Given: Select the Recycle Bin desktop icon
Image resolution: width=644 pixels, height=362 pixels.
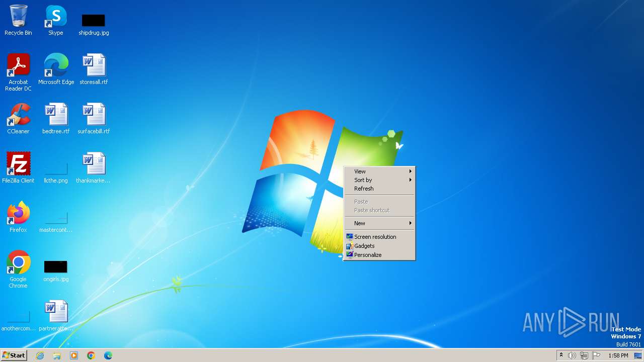Looking at the screenshot, I should click(18, 20).
